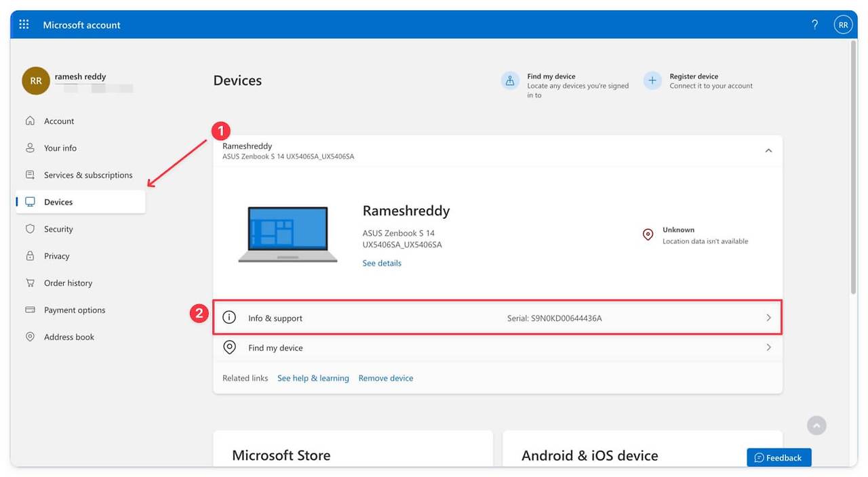Click the Devices monitor icon
868x477 pixels.
tap(30, 202)
